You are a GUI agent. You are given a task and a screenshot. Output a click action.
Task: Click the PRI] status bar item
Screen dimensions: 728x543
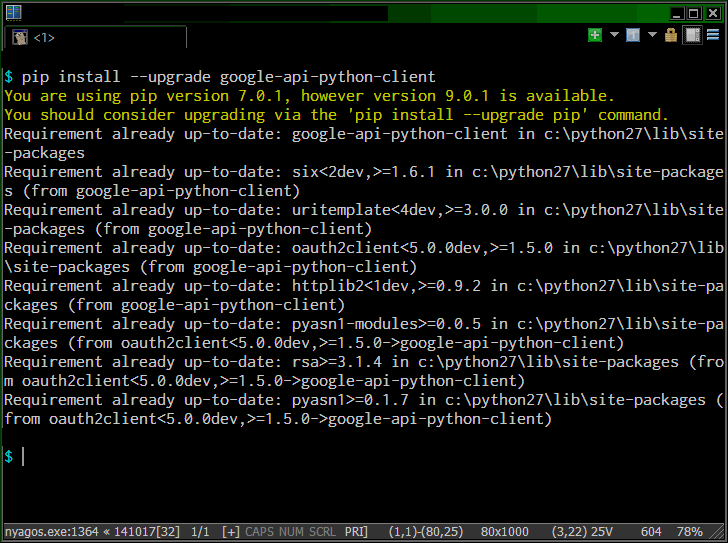point(356,532)
